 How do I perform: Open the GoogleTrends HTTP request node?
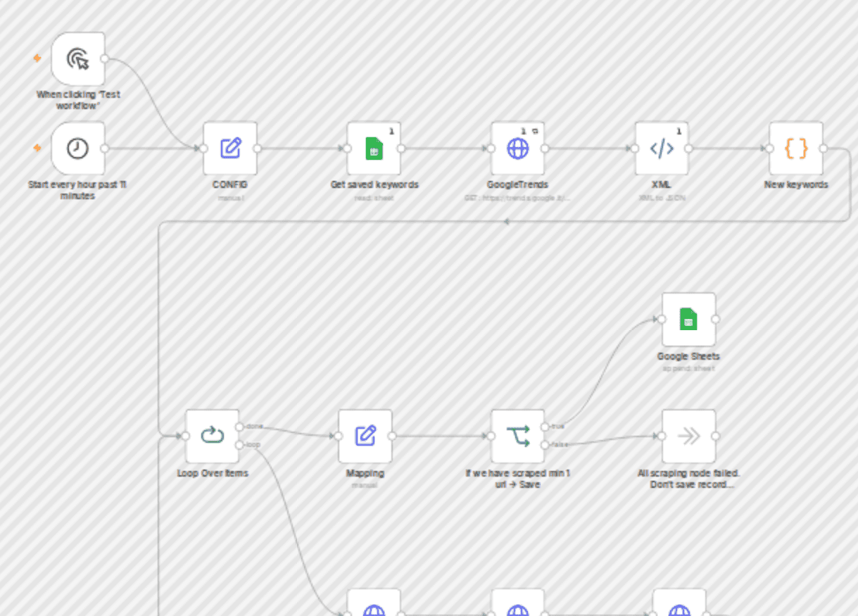[x=518, y=148]
